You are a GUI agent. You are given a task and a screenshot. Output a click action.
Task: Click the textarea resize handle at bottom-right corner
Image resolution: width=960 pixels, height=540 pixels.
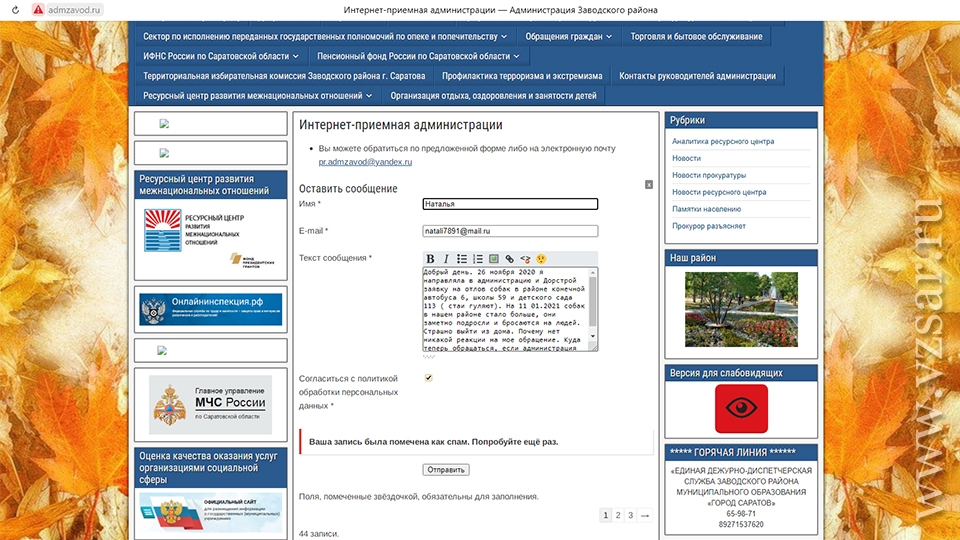click(x=593, y=347)
